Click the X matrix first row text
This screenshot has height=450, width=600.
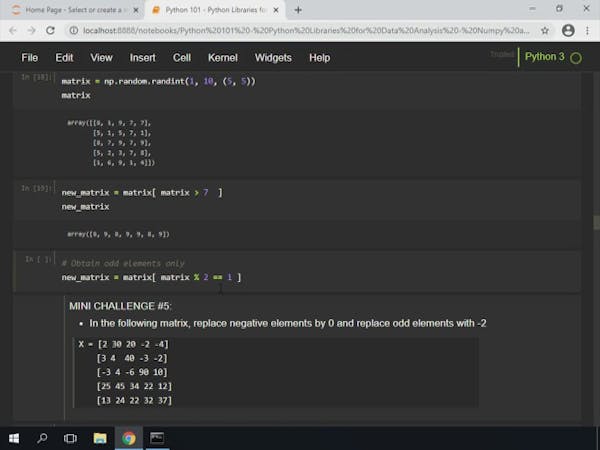click(123, 344)
